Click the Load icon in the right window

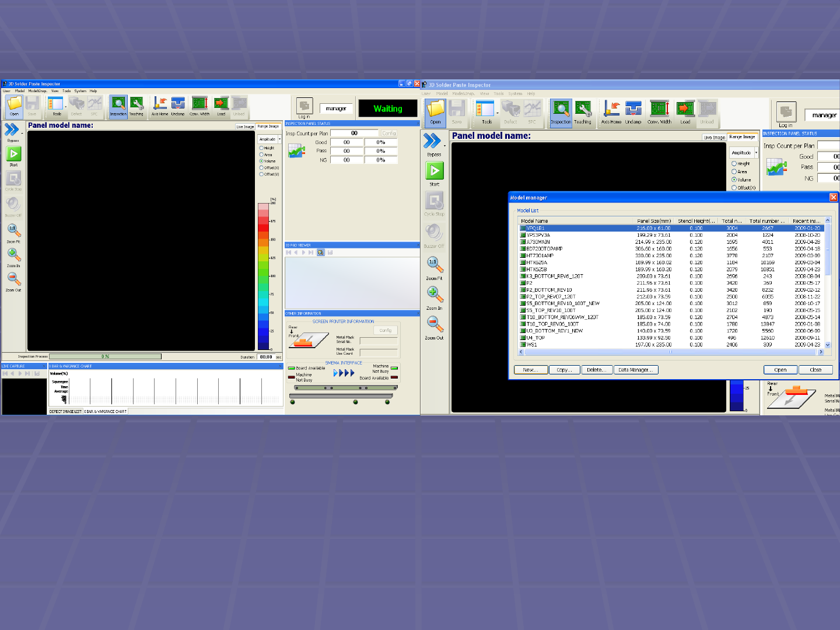pos(685,111)
